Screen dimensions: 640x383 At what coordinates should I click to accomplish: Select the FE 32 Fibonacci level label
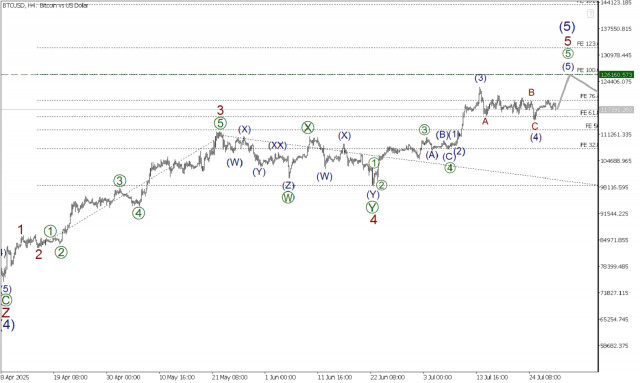[x=589, y=145]
